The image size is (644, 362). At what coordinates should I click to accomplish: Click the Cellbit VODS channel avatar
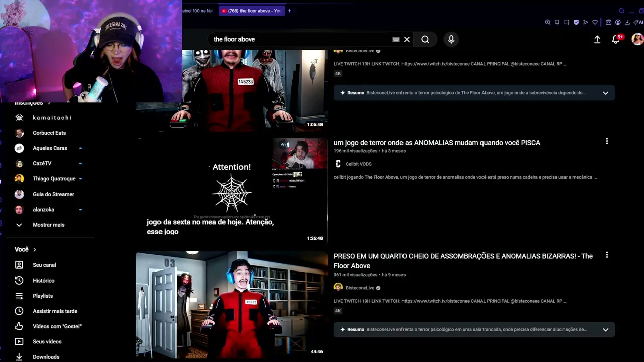tap(338, 164)
